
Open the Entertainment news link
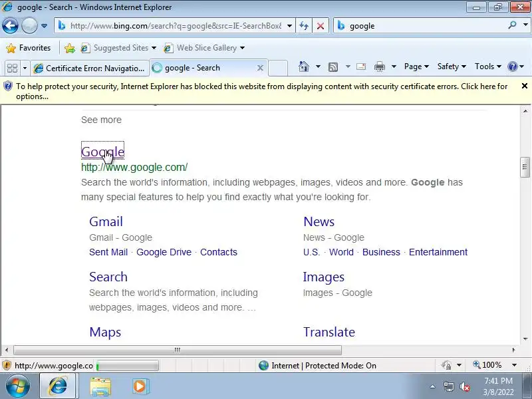438,252
